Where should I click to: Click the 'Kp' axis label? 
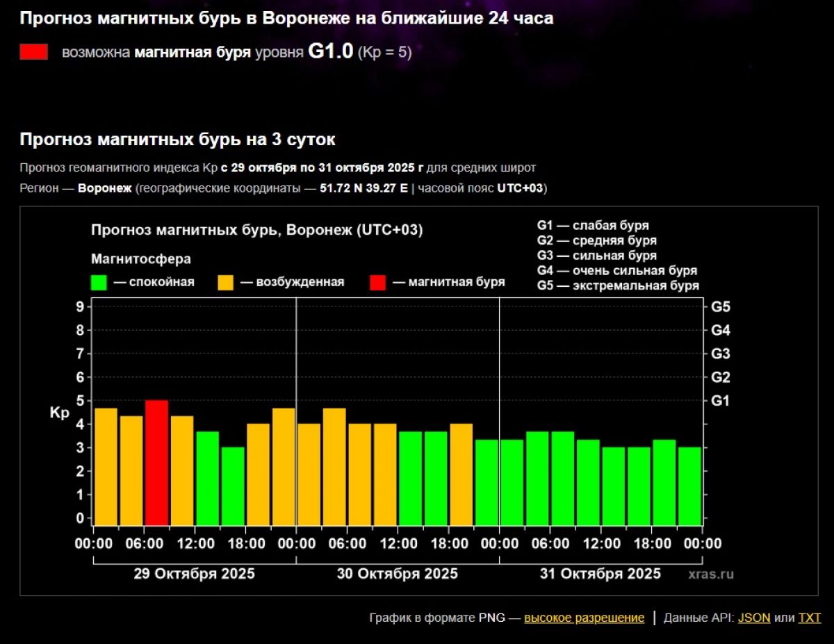point(59,413)
